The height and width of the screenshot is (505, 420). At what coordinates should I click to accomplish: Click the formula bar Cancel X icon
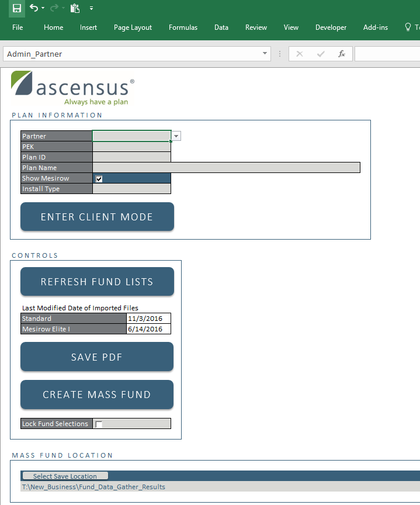coord(300,54)
